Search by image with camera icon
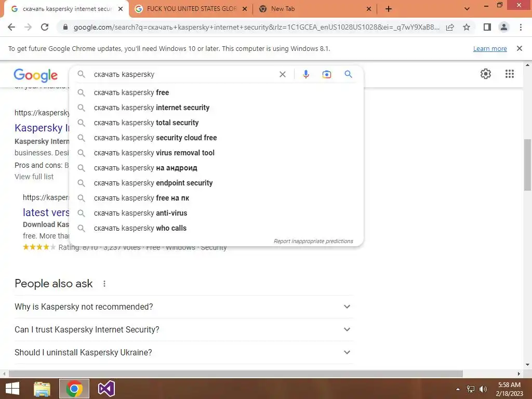The height and width of the screenshot is (399, 532). click(x=326, y=74)
